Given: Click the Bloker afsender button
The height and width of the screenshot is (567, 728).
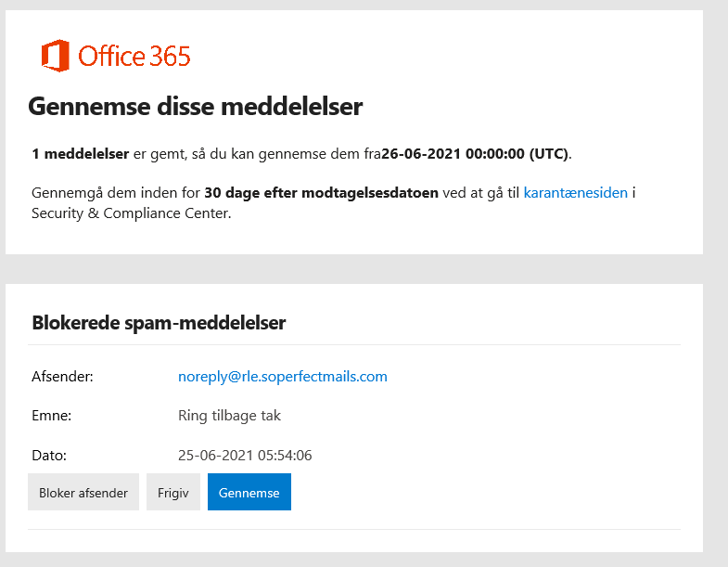Looking at the screenshot, I should [x=83, y=492].
